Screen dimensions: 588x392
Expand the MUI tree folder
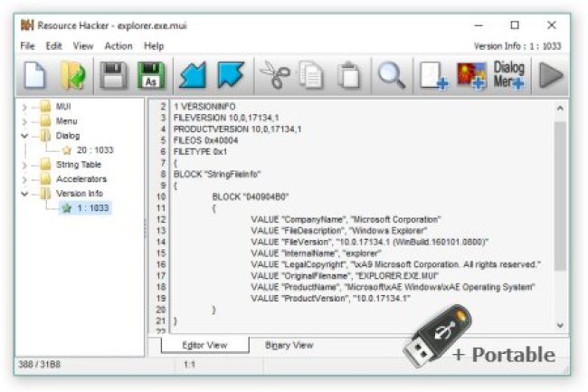pos(24,107)
